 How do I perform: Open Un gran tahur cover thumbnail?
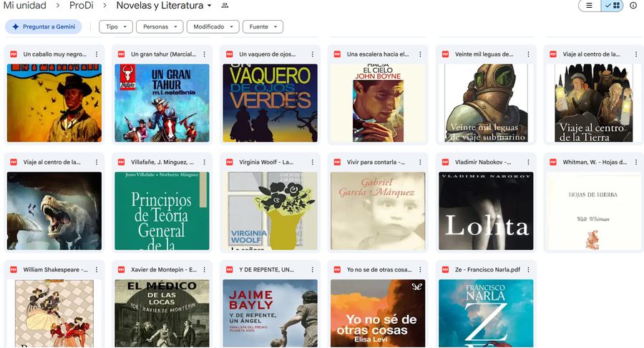(x=162, y=103)
